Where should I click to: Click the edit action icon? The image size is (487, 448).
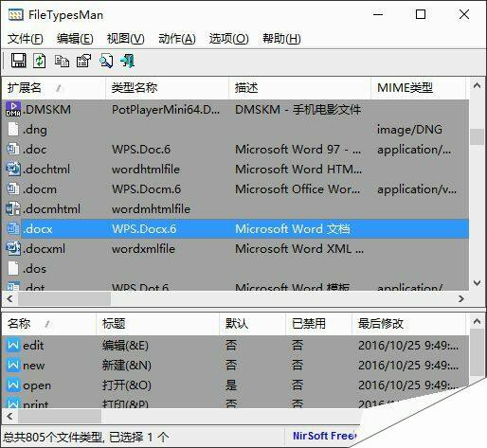pos(13,345)
